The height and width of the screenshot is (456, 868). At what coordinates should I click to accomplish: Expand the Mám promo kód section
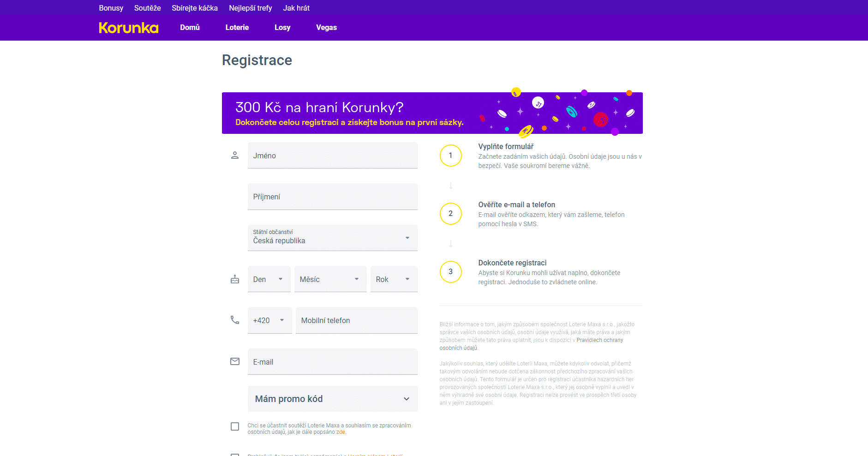point(333,399)
